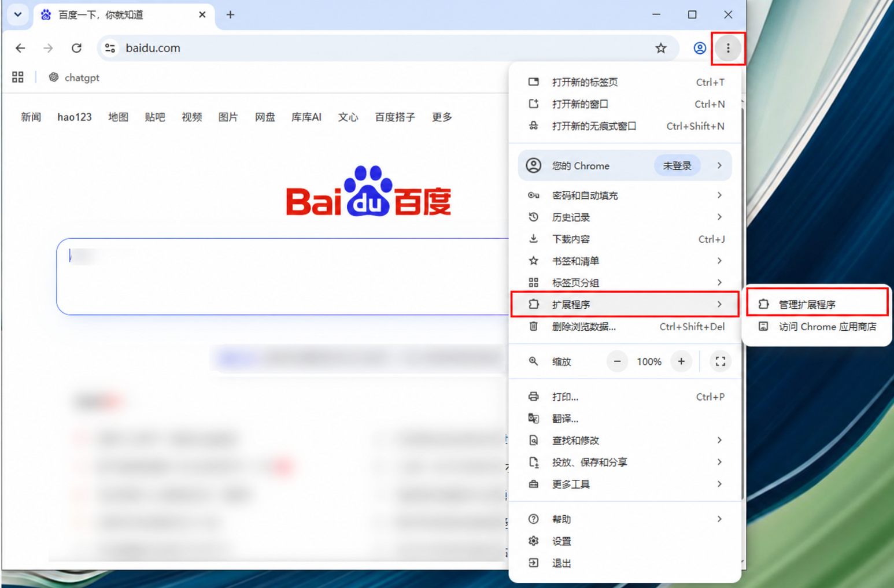894x588 pixels.
Task: Open 下载内容 from the menu
Action: [x=626, y=239]
